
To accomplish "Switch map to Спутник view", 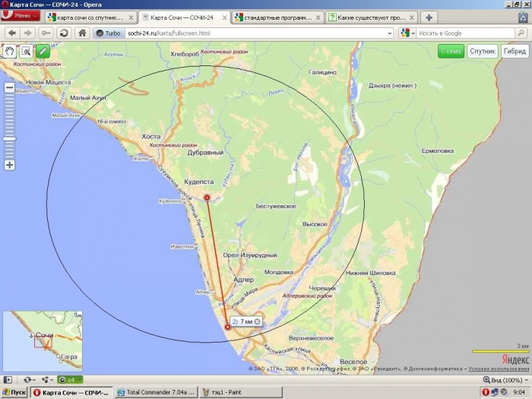I will tap(483, 51).
